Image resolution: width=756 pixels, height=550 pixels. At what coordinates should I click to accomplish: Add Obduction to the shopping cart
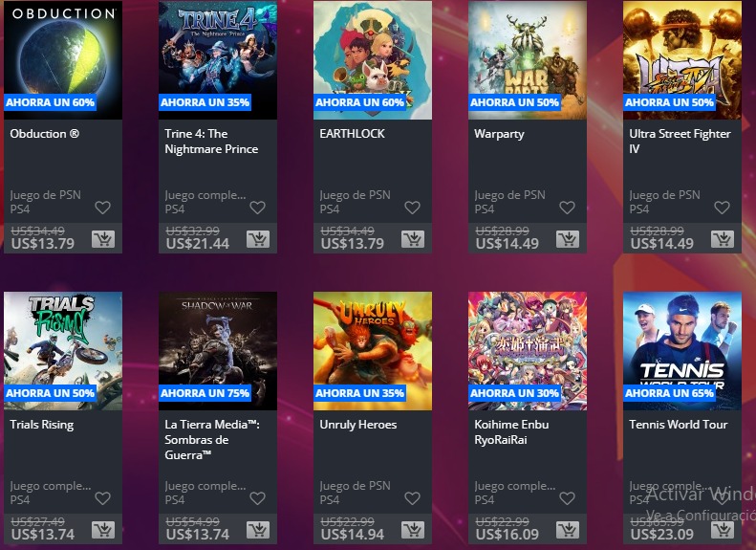pyautogui.click(x=103, y=239)
